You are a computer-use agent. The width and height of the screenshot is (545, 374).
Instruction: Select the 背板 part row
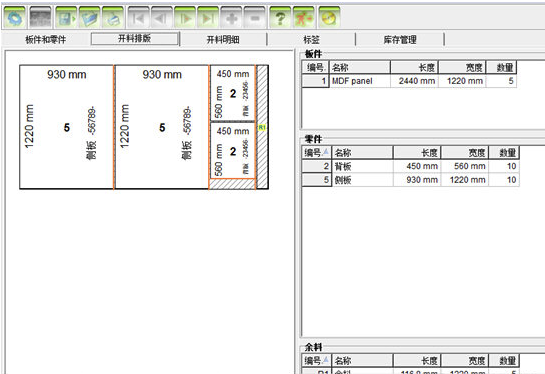(410, 166)
